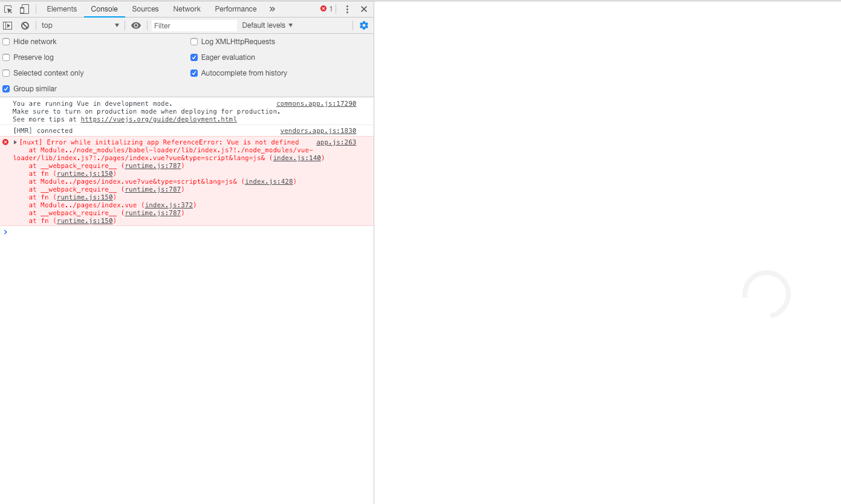
Task: Uncheck Group similar
Action: click(6, 88)
